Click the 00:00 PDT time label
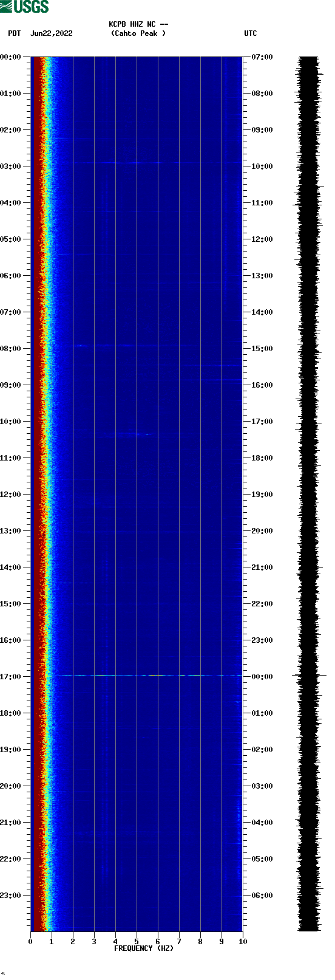The height and width of the screenshot is (980, 335). [11, 57]
